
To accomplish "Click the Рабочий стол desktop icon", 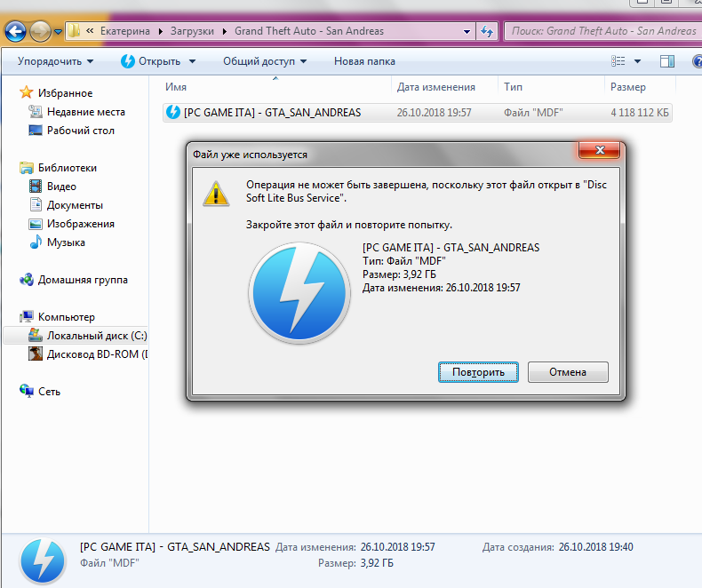I will pos(36,131).
